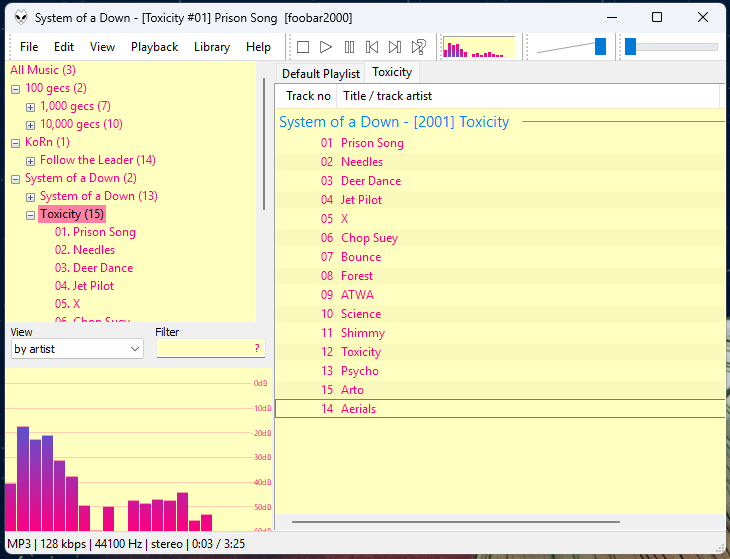Collapse the KoRn artist node
This screenshot has width=730, height=559.
click(15, 142)
